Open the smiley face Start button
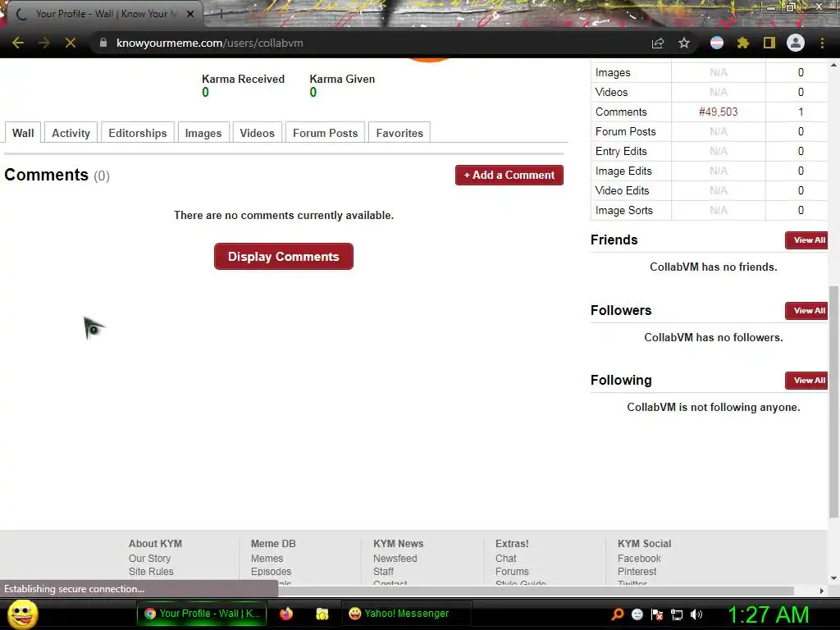The image size is (840, 630). (22, 614)
